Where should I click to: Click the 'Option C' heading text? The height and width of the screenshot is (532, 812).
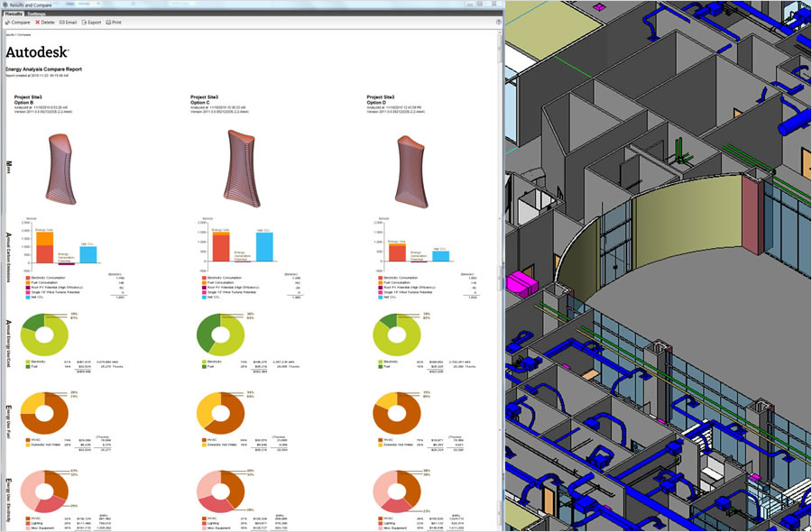tap(200, 103)
